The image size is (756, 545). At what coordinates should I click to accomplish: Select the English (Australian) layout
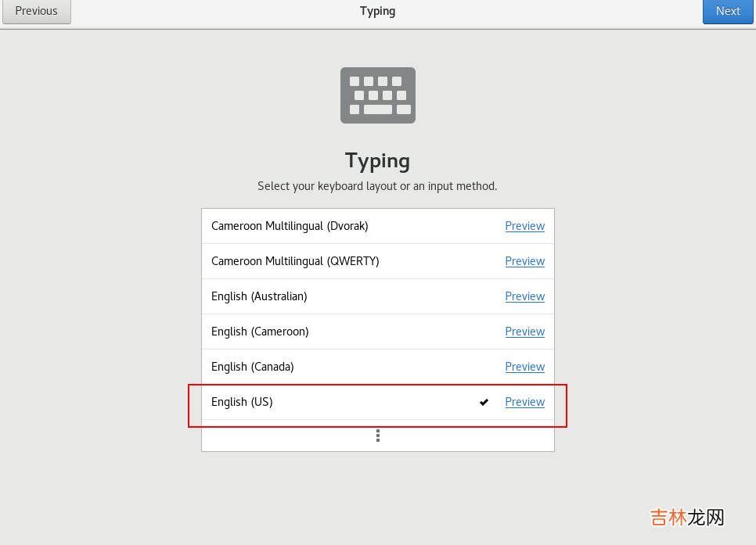pos(259,296)
